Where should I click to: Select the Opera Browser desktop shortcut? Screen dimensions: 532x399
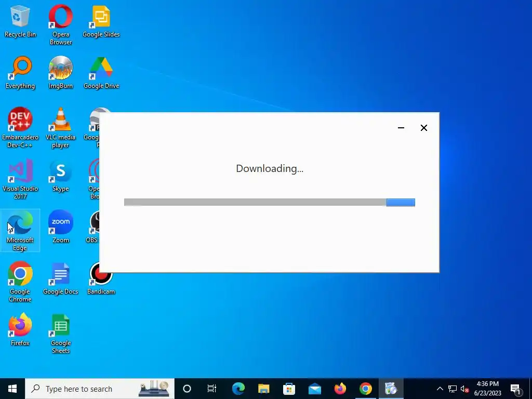tap(61, 25)
